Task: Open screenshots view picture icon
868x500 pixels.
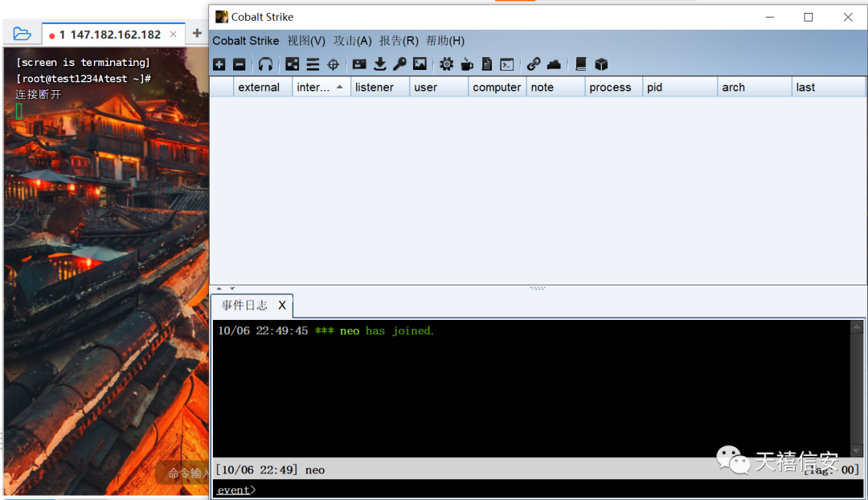Action: click(420, 64)
